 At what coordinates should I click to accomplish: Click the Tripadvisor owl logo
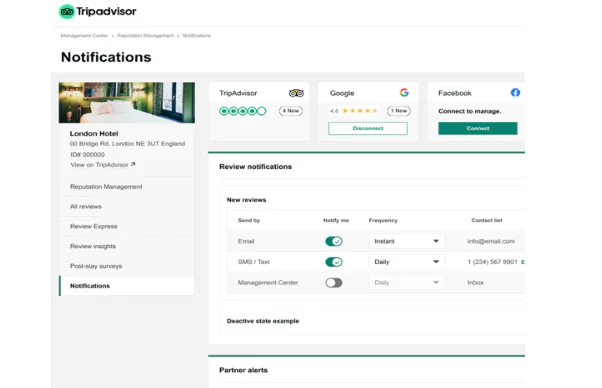tap(66, 12)
